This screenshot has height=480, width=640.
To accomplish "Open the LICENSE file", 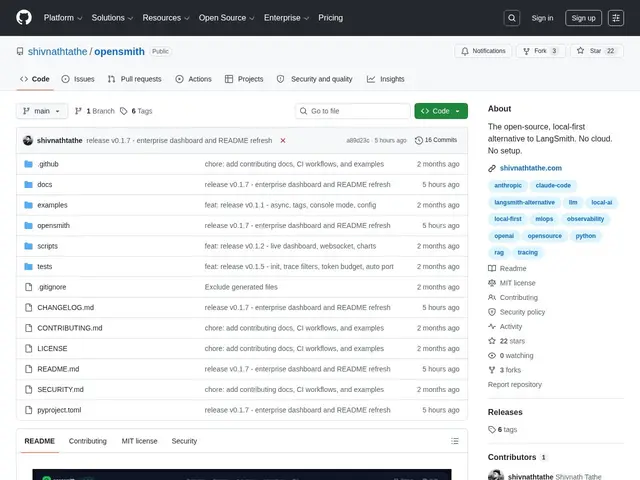I will tap(52, 349).
